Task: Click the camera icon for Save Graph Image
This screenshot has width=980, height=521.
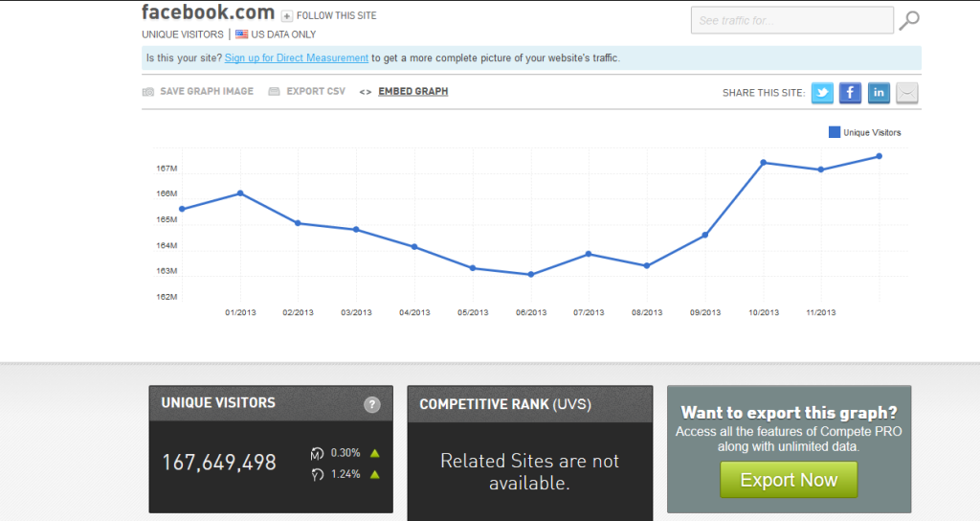Action: [x=148, y=92]
